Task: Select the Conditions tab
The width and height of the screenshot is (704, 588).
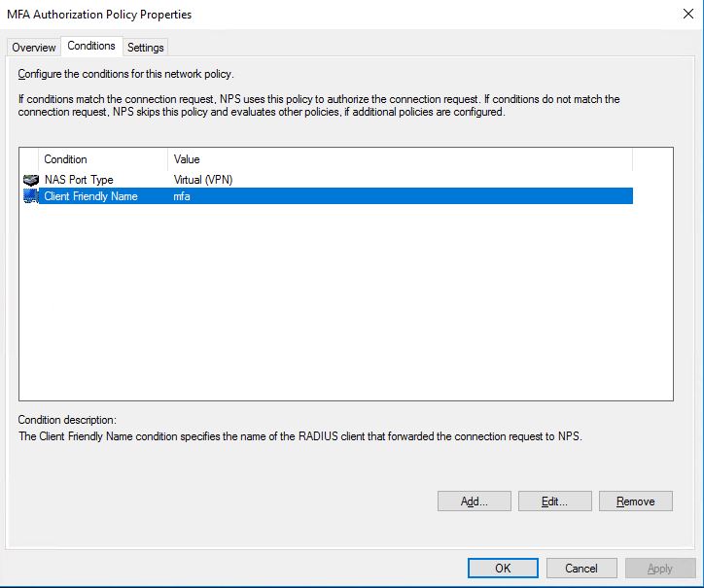Action: [x=91, y=46]
